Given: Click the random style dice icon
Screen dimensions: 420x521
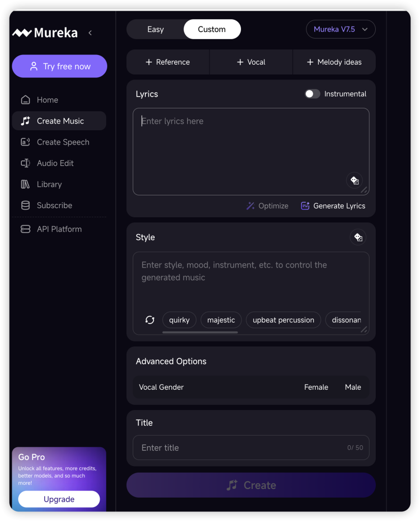Looking at the screenshot, I should pos(358,237).
